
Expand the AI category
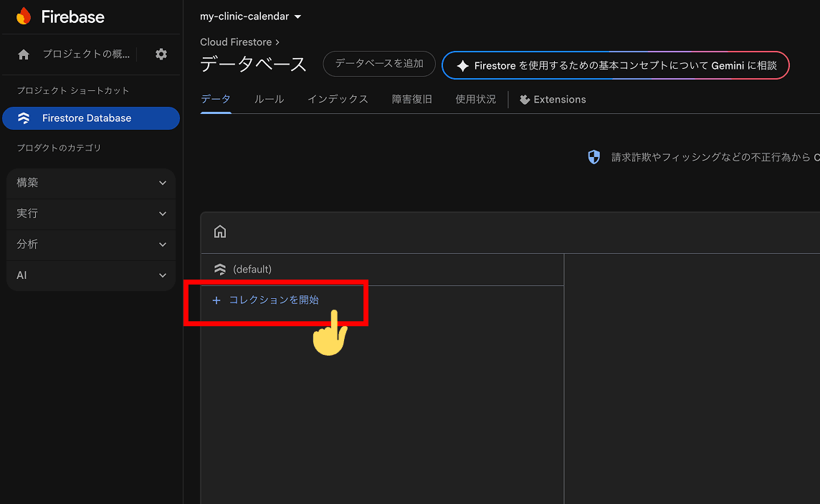[91, 275]
